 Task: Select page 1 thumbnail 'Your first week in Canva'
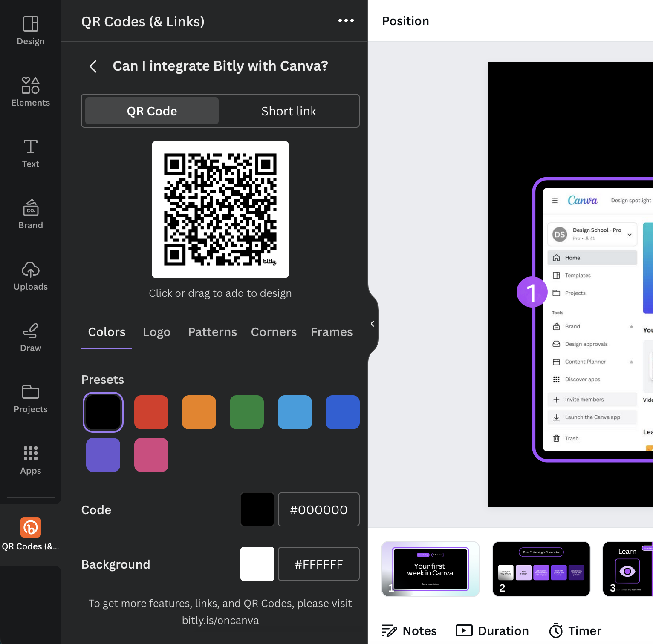coord(431,569)
